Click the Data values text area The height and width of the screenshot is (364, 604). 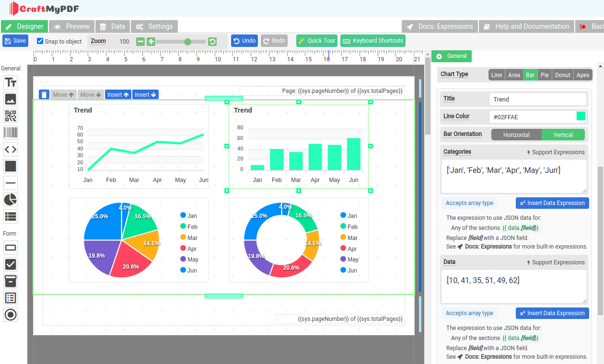click(x=514, y=286)
